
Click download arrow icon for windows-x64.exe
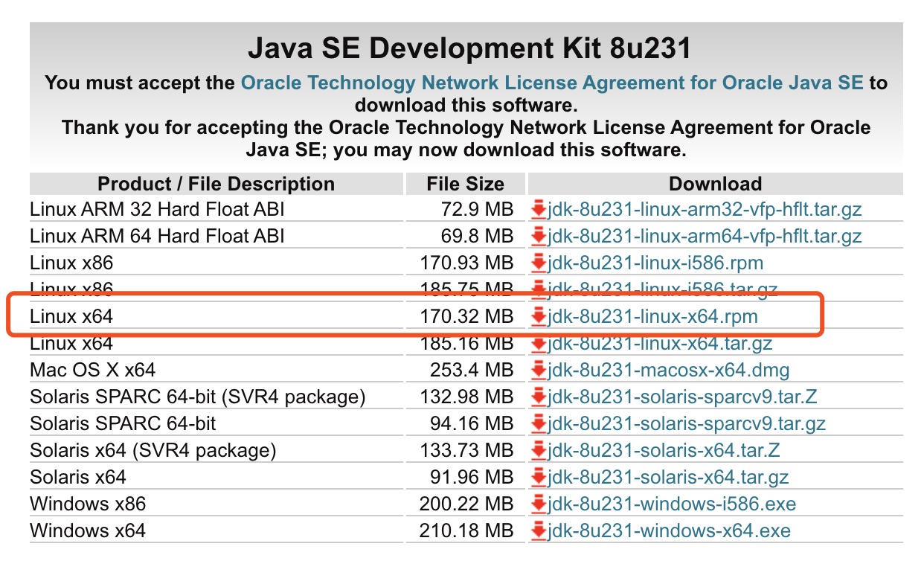539,531
